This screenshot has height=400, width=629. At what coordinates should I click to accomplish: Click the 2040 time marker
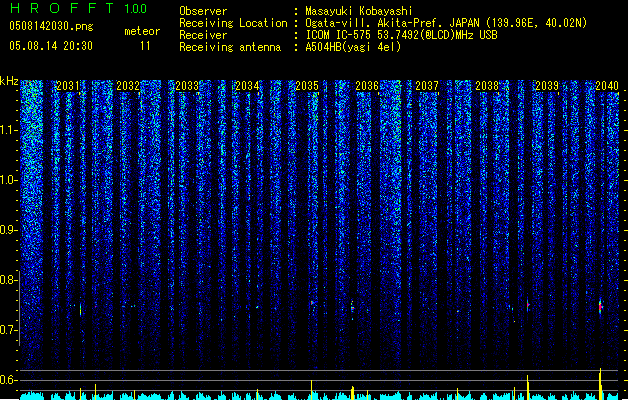pyautogui.click(x=607, y=86)
